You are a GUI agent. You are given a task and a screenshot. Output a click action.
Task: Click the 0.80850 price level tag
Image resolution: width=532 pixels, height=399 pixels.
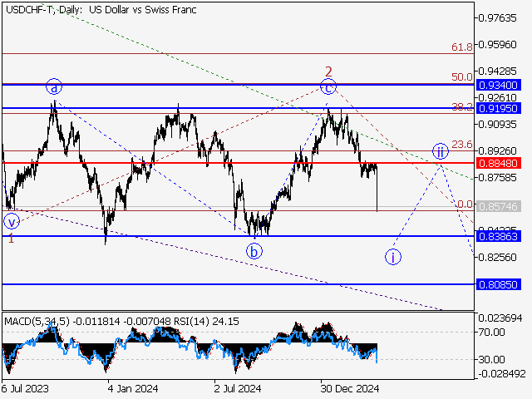(x=499, y=283)
